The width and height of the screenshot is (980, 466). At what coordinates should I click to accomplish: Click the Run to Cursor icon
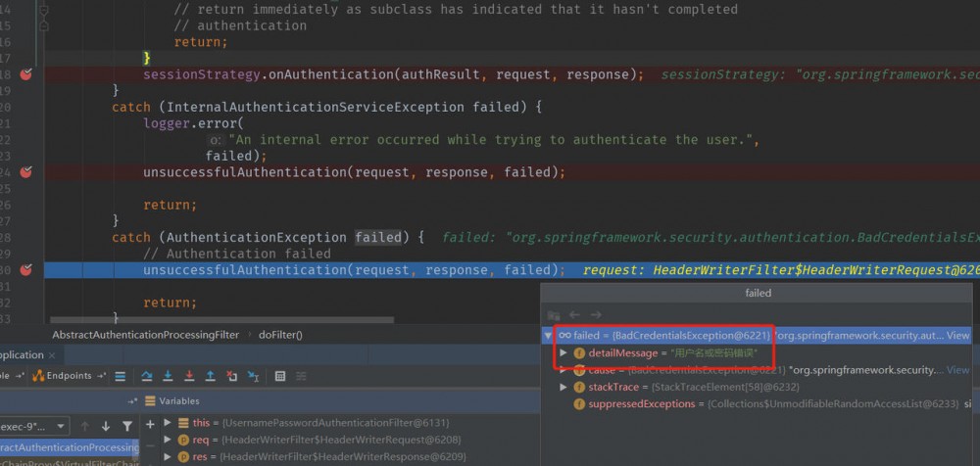click(x=253, y=376)
